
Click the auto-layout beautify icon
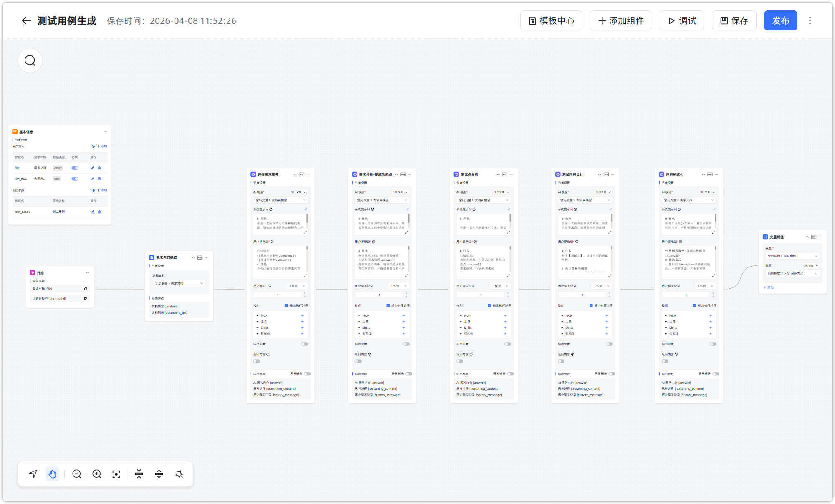180,474
